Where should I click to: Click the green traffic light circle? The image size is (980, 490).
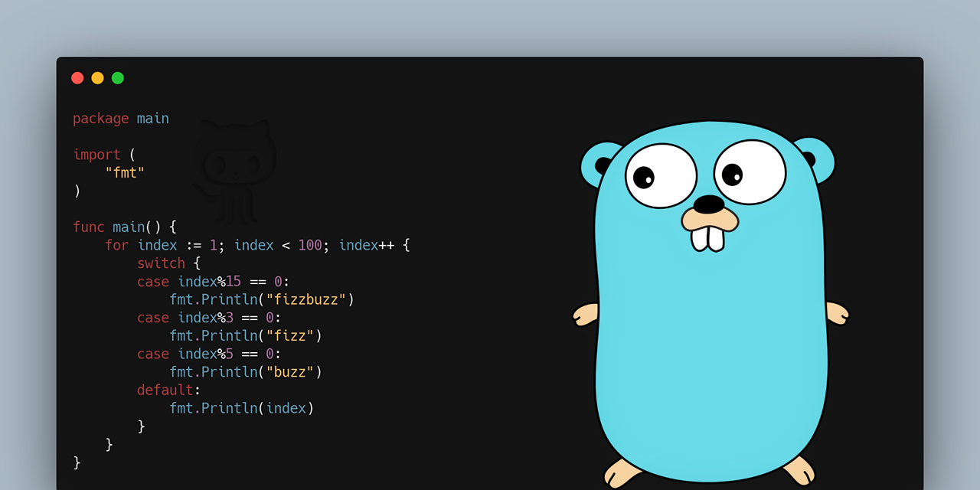117,77
